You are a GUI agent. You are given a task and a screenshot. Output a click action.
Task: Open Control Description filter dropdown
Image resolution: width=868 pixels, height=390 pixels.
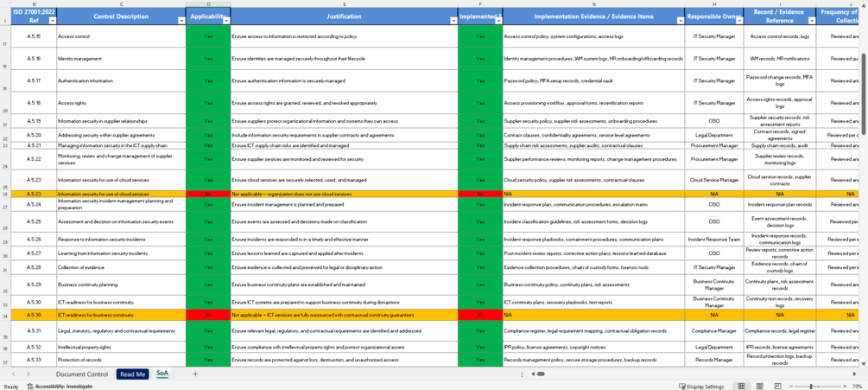point(181,21)
